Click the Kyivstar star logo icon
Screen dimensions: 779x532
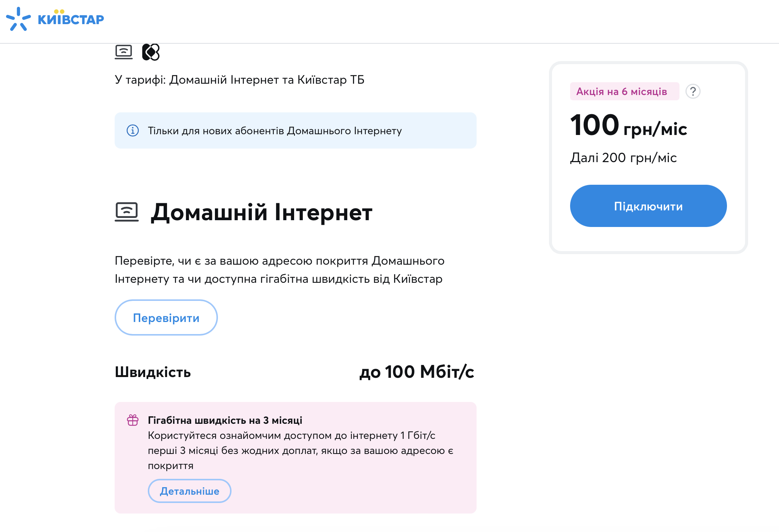(x=18, y=19)
